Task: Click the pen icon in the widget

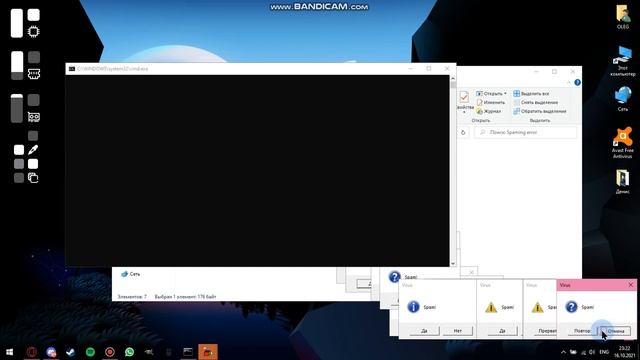Action: 33,150
